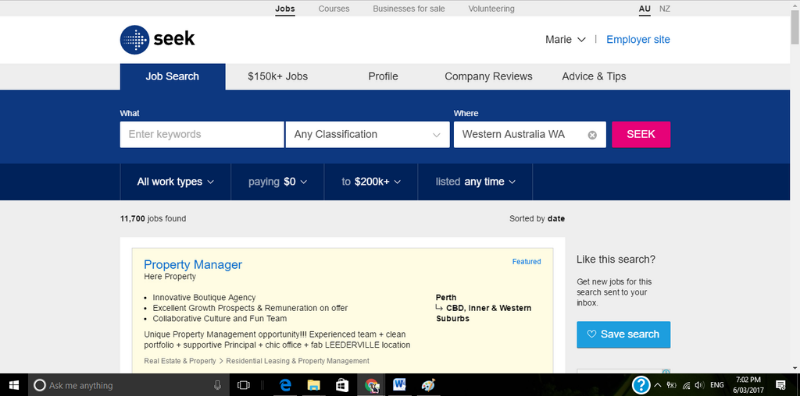Click the ENG language indicator
Image resolution: width=800 pixels, height=396 pixels.
coord(717,385)
